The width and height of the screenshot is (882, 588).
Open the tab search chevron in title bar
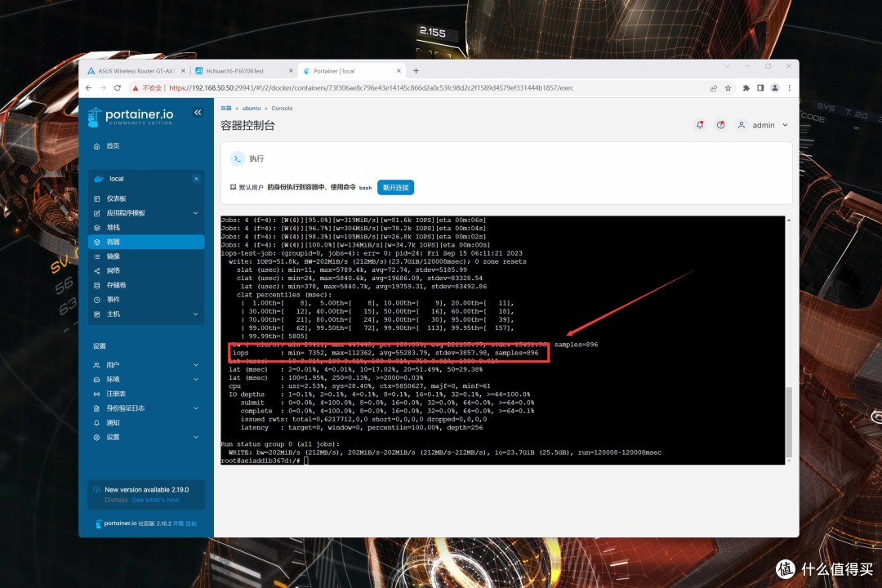(x=727, y=66)
